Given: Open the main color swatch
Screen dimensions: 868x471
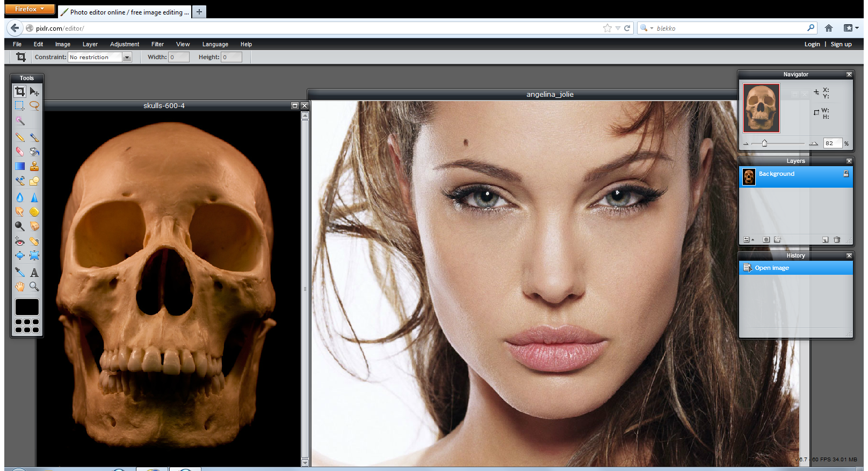Looking at the screenshot, I should [27, 307].
